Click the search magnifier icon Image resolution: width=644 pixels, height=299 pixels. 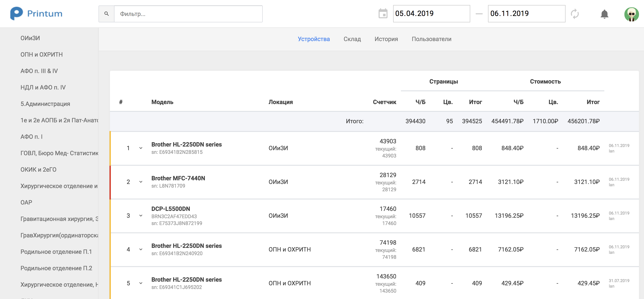point(106,14)
